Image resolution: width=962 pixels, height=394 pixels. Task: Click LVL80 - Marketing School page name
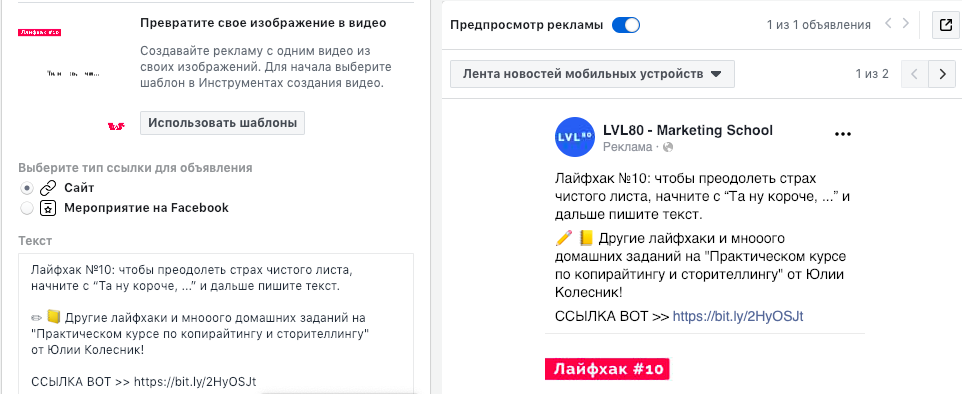click(x=688, y=130)
